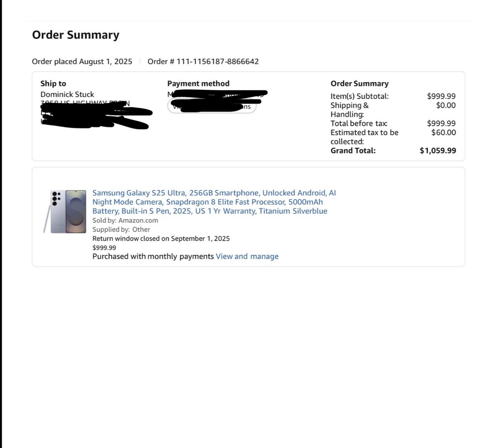Open the Samsung Galaxy S25 Ultra product title link
The height and width of the screenshot is (448, 489).
point(214,202)
